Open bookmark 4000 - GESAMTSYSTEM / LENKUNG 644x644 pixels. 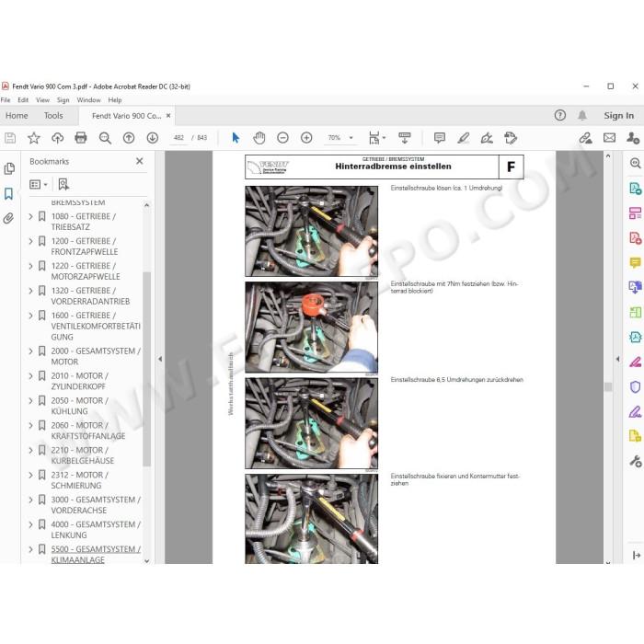(96, 529)
